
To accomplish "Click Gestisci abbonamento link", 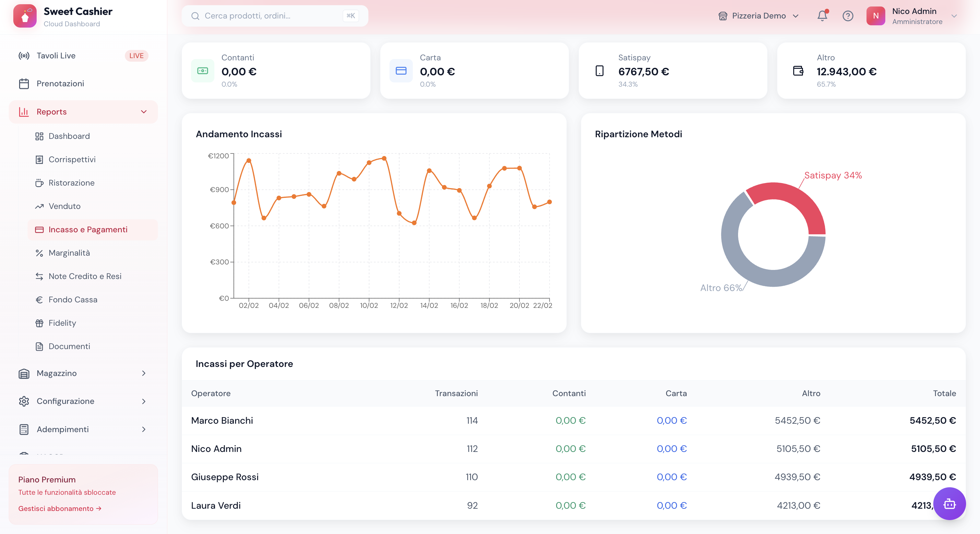I will click(60, 508).
